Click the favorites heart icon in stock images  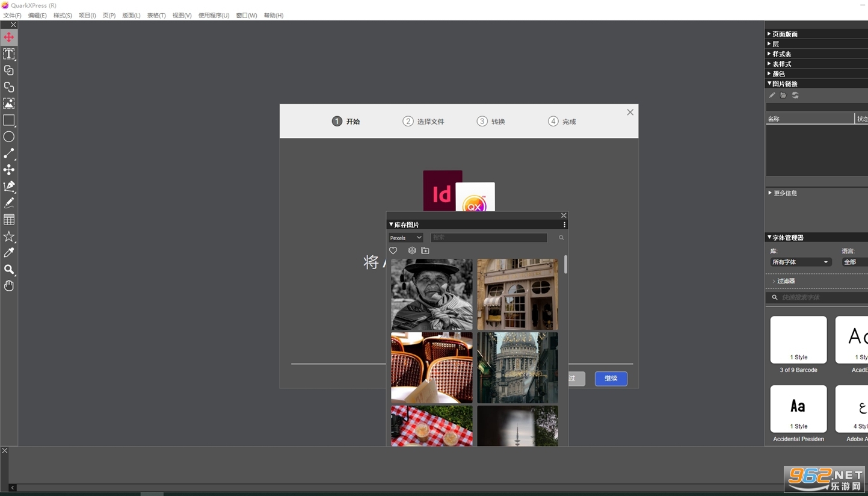[393, 250]
